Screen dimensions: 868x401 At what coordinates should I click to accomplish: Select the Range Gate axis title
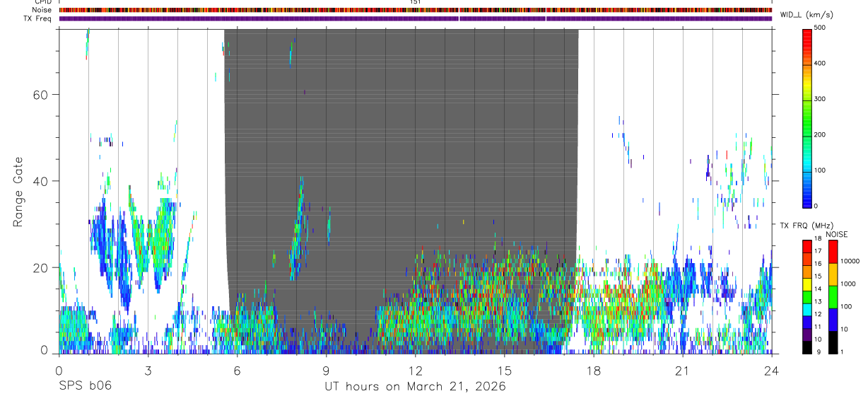18,192
